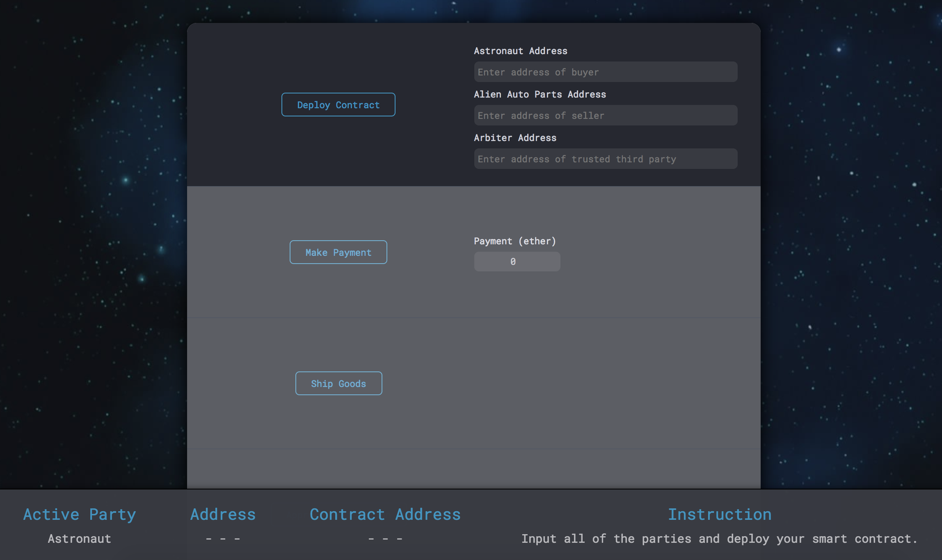Click the Alien Auto Parts Address label
This screenshot has width=942, height=560.
(540, 94)
